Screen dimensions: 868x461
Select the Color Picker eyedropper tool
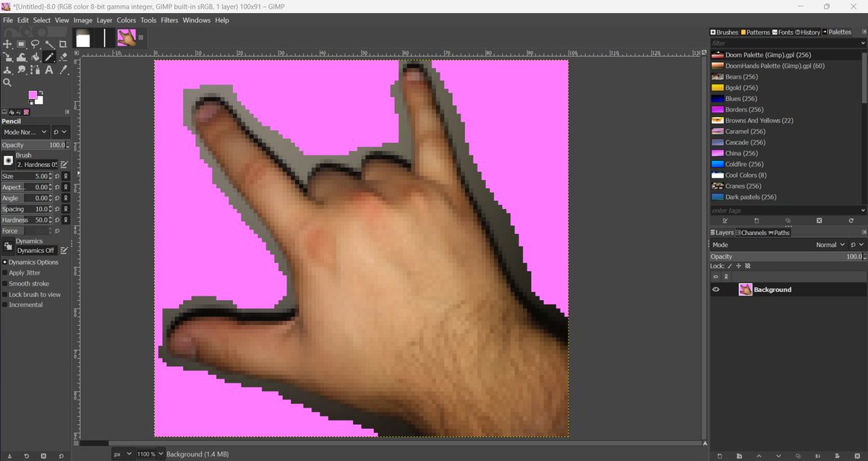tap(62, 70)
